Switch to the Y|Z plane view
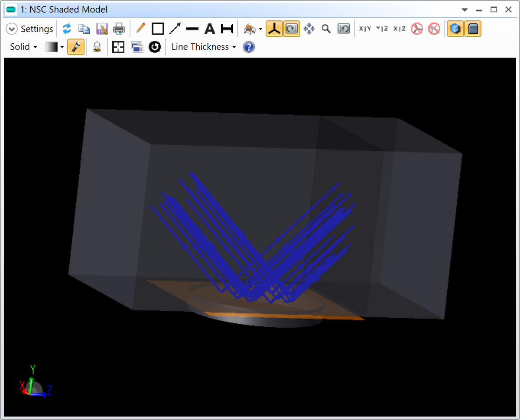Viewport: 520px width, 420px height. click(x=382, y=29)
